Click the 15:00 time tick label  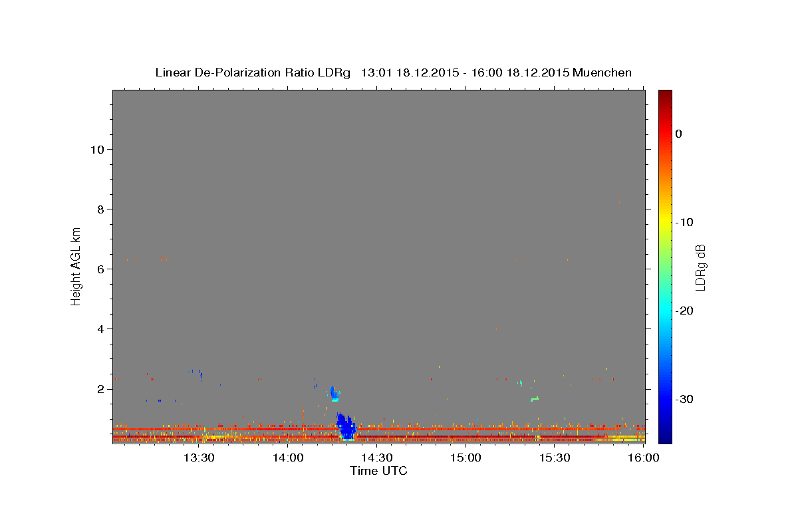[x=466, y=458]
